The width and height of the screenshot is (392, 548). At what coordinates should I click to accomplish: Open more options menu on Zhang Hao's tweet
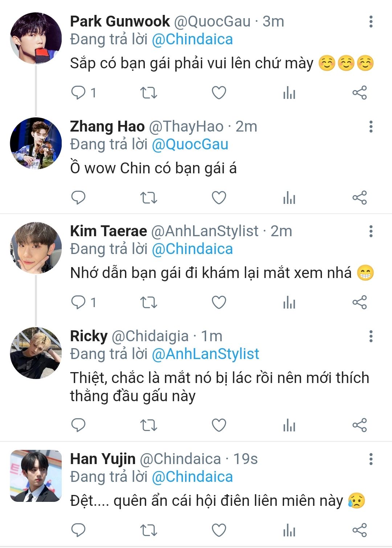click(x=371, y=127)
